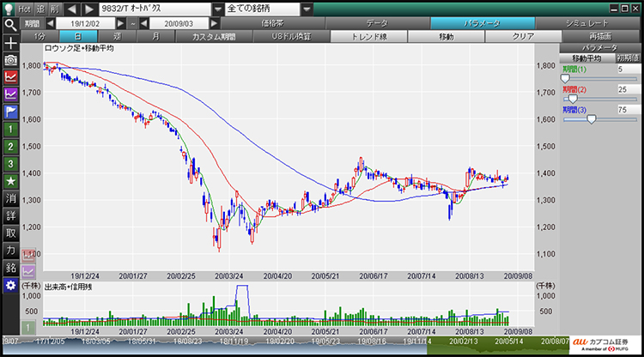Click the green star favorites icon
Screen dimensions: 644x357
pyautogui.click(x=10, y=181)
